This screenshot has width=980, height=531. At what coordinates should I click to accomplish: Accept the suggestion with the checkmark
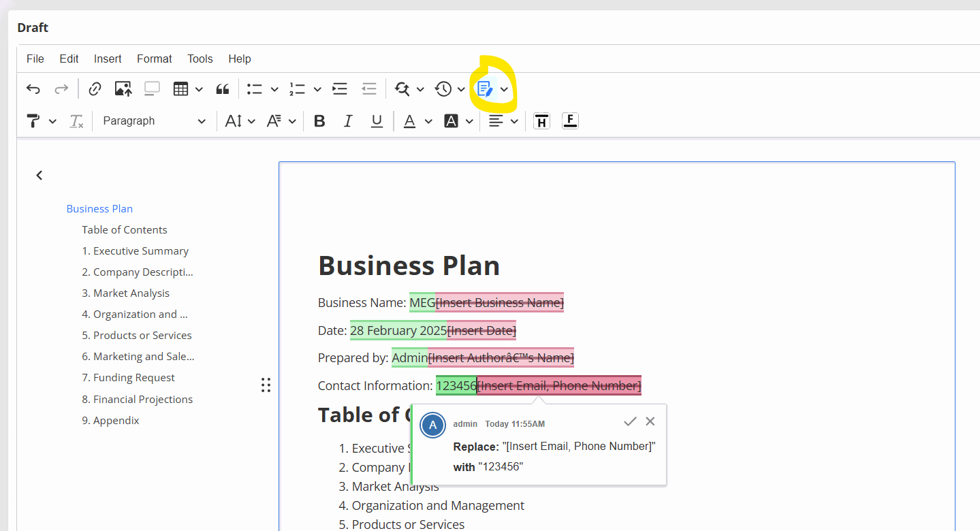[x=630, y=421]
